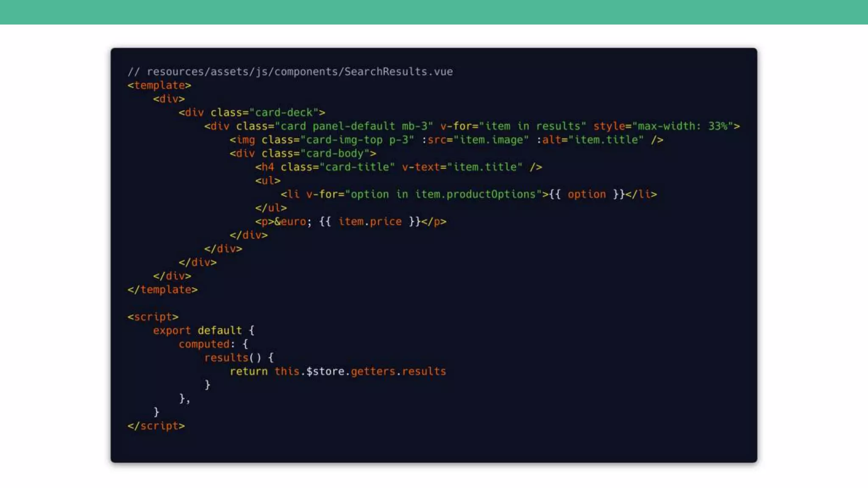Click the computed property key
Screen dimensions: 868x488
coord(204,344)
